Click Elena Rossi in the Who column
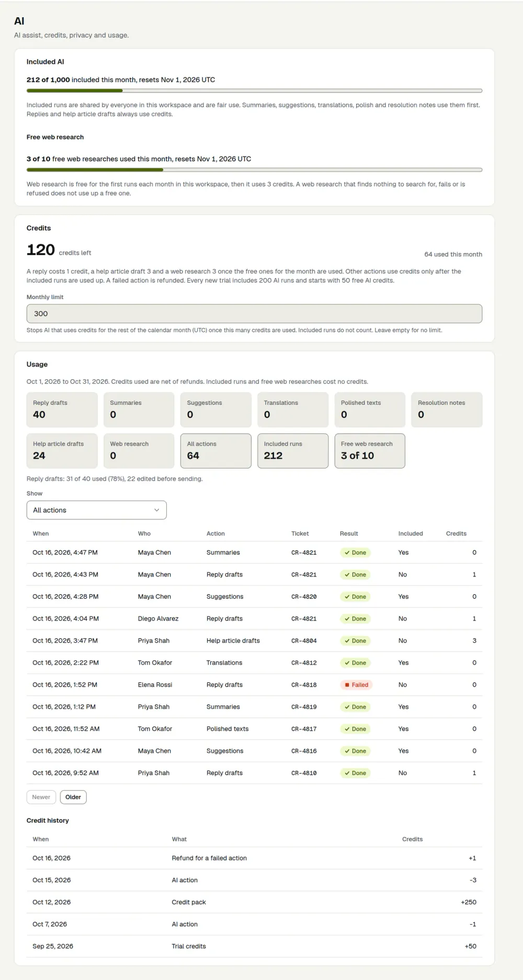The width and height of the screenshot is (523, 980). click(x=155, y=685)
